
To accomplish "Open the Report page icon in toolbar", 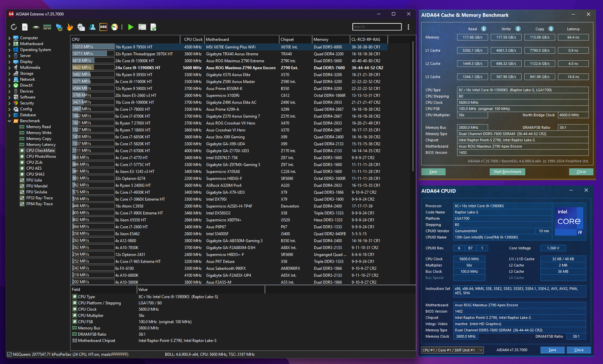I will coord(25,27).
